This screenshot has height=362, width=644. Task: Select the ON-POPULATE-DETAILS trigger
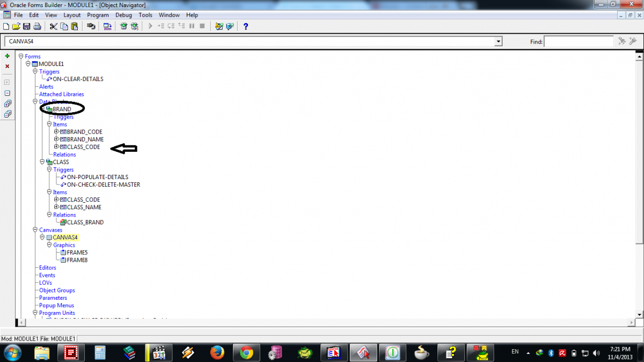coord(97,177)
